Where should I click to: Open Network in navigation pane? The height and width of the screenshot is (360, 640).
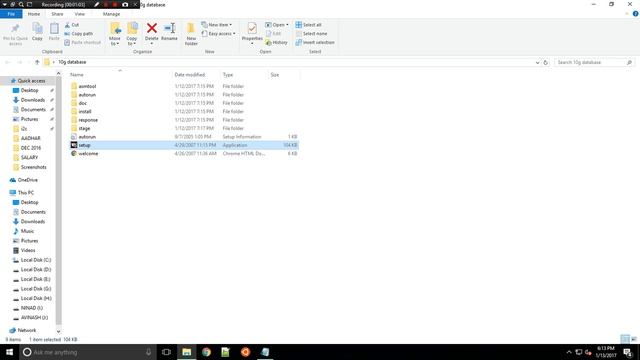coord(23,330)
